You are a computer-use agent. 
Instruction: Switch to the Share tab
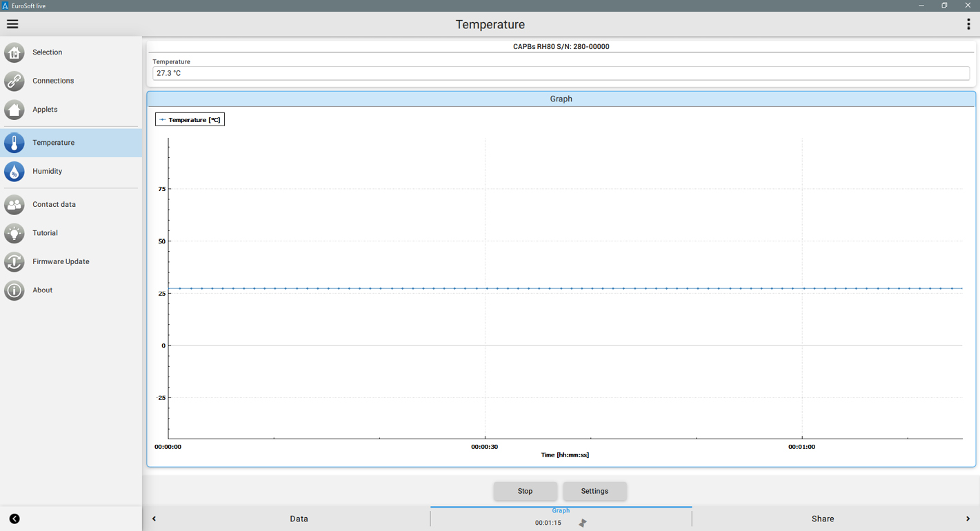coord(822,519)
